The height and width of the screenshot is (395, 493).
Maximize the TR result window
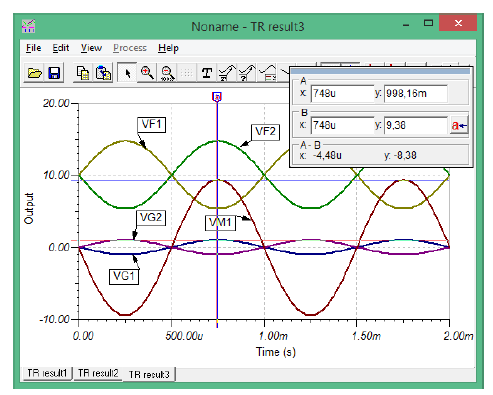(428, 23)
